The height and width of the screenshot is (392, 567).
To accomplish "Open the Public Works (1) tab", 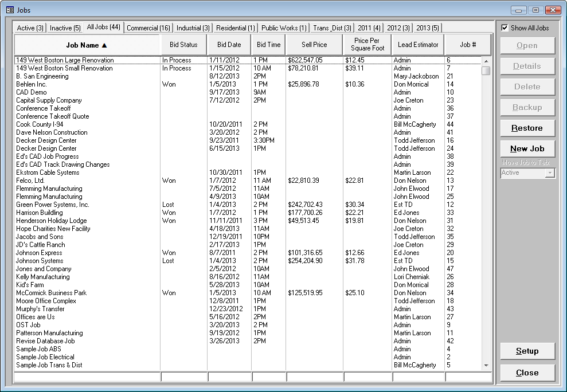I will 284,28.
